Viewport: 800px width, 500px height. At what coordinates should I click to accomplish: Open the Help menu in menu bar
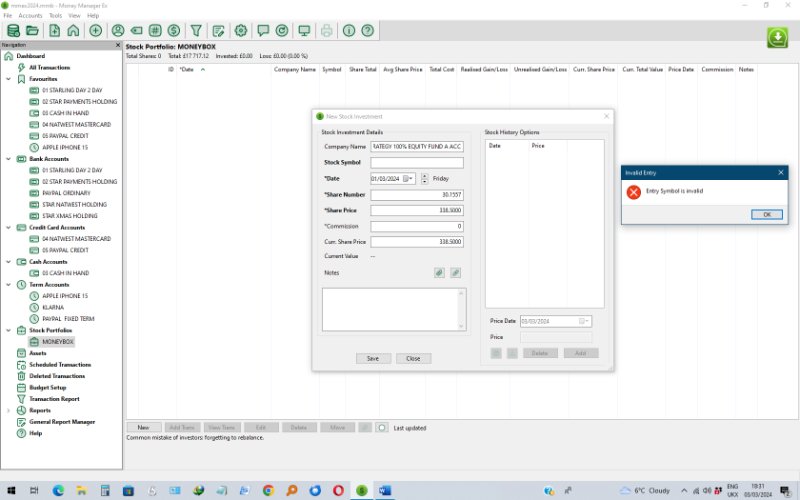tap(93, 16)
